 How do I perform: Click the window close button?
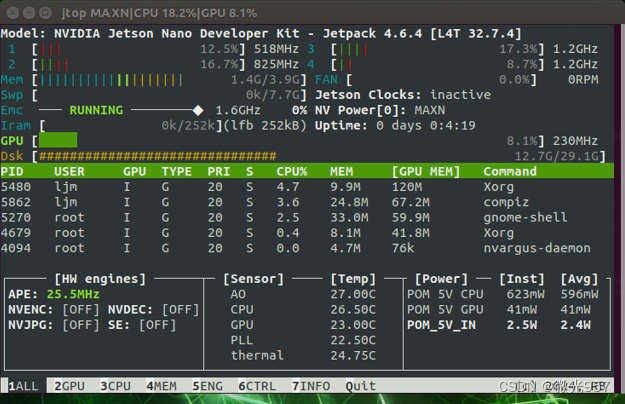point(13,13)
